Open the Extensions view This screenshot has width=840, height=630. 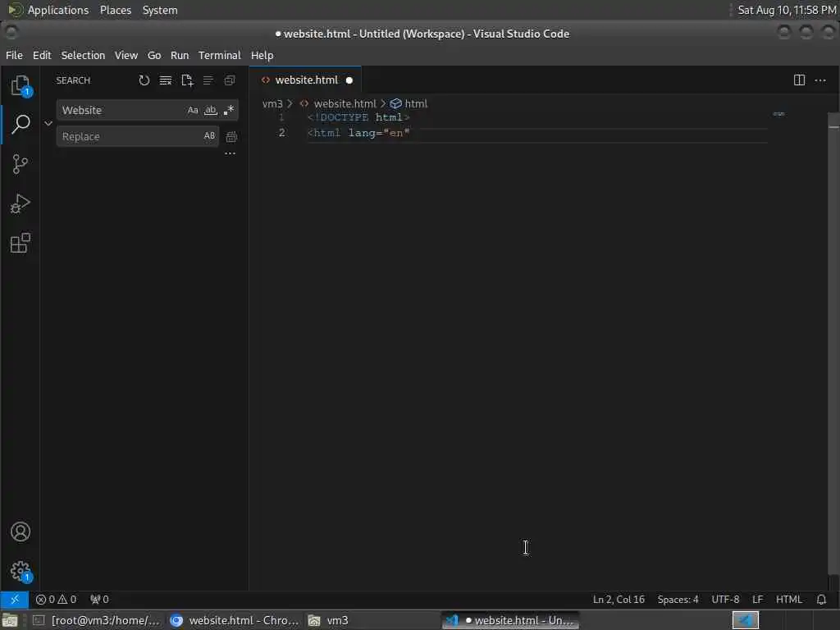pos(21,243)
